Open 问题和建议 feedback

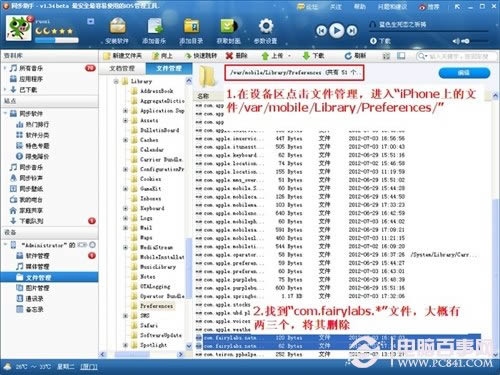tap(392, 7)
